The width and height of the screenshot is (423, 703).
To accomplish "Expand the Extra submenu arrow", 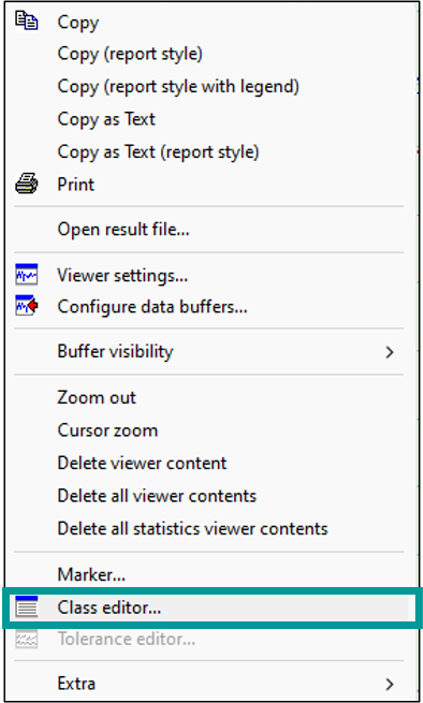I will 389,684.
